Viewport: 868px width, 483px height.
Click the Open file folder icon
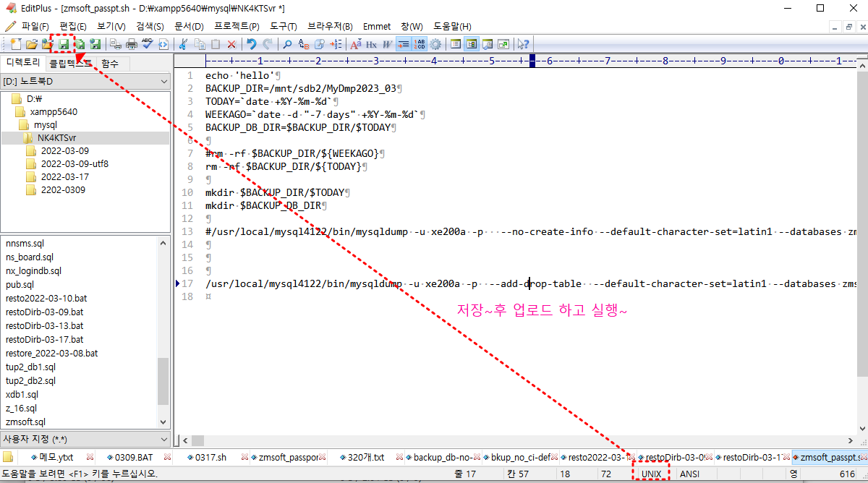click(31, 44)
